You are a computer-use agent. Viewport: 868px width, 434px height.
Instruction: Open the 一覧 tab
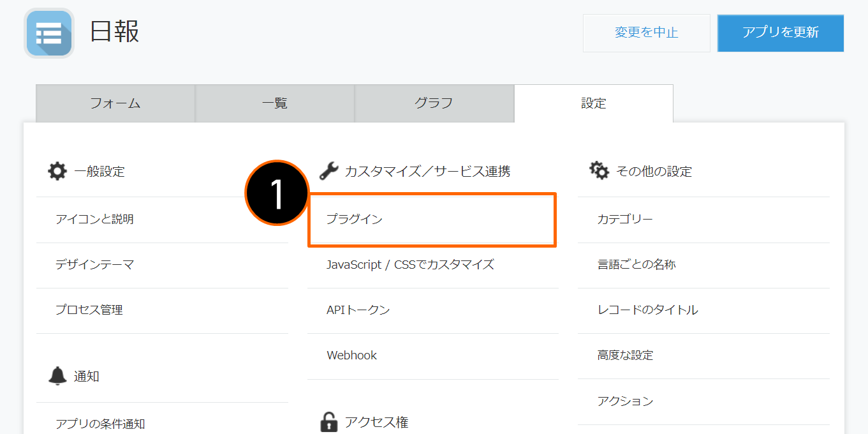click(x=275, y=103)
